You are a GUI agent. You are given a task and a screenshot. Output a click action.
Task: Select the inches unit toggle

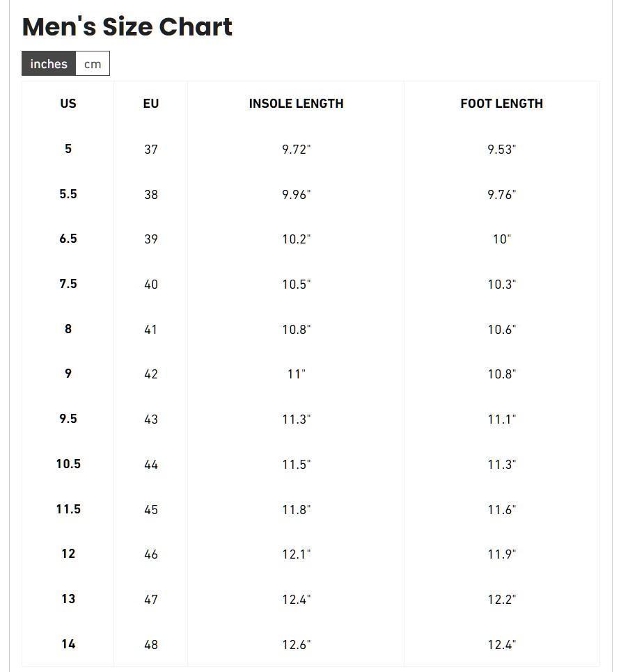click(x=49, y=64)
